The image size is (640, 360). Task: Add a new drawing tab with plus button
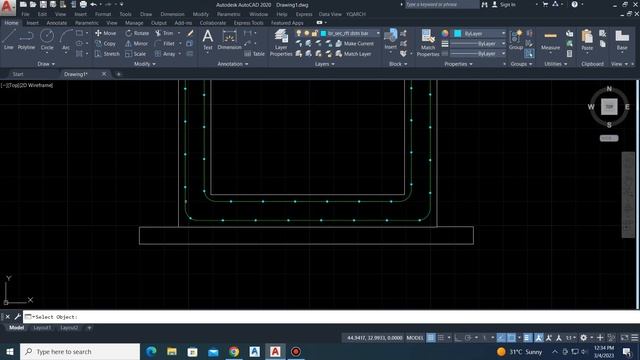pos(119,74)
